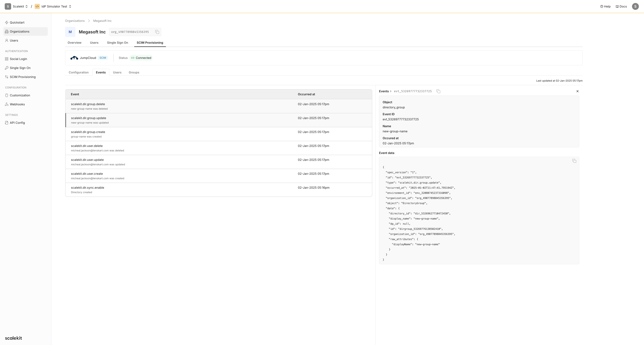Open the IdP Simulator Test environment dropdown

pos(56,7)
